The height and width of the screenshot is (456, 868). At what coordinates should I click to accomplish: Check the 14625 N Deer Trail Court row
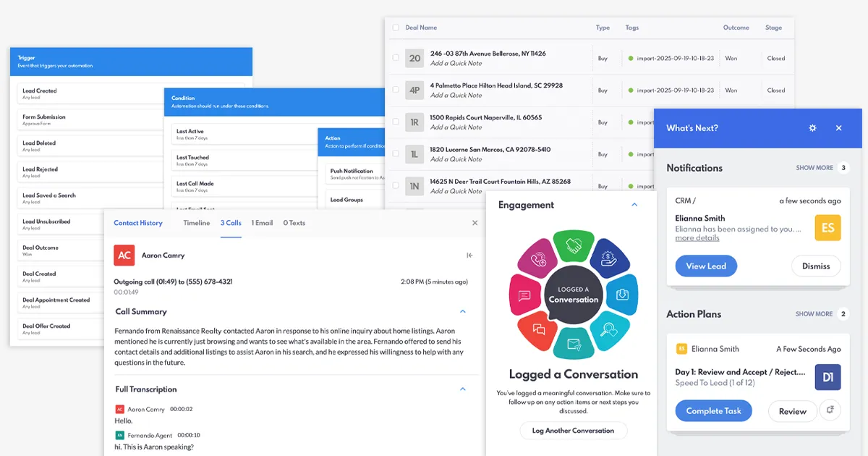tap(395, 185)
